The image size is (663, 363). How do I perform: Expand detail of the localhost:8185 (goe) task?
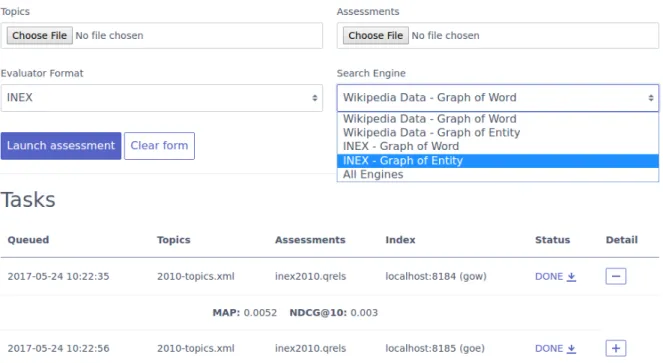tap(616, 348)
